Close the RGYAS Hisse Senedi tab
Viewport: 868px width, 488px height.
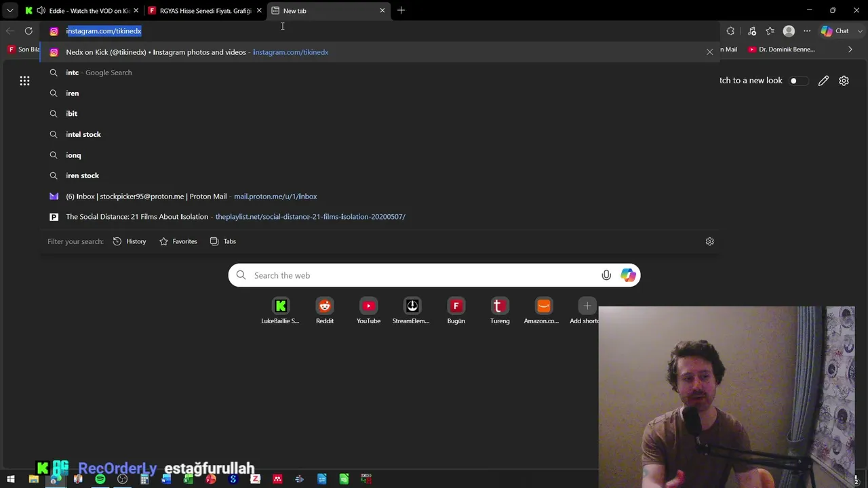259,11
